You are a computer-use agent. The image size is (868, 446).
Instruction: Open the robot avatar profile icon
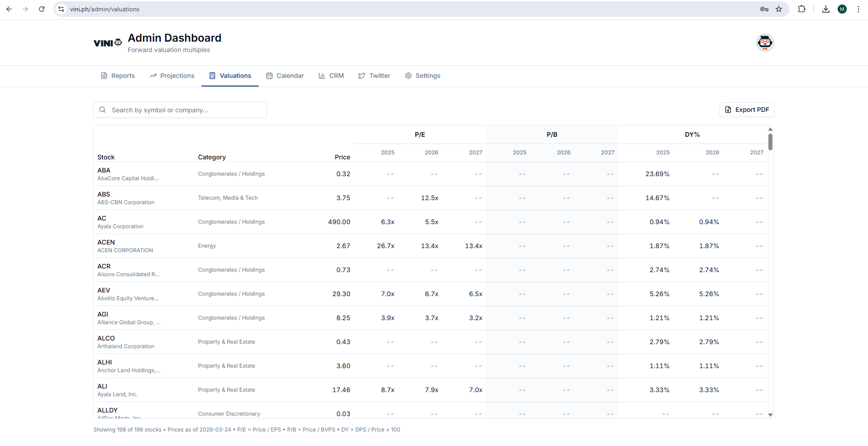click(x=765, y=43)
